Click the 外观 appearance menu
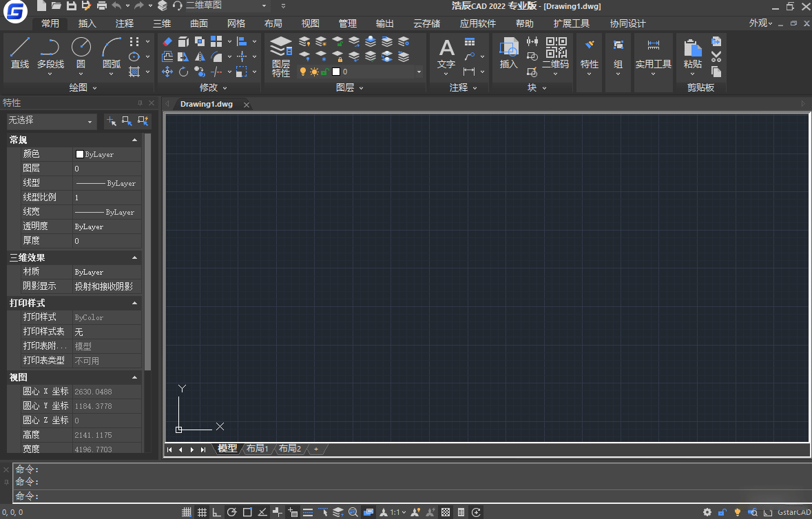Image resolution: width=812 pixels, height=519 pixels. (x=760, y=23)
